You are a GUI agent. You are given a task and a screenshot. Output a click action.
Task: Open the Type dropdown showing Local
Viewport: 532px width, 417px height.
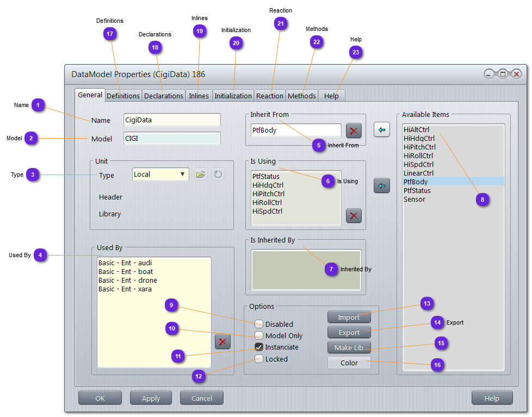[161, 175]
